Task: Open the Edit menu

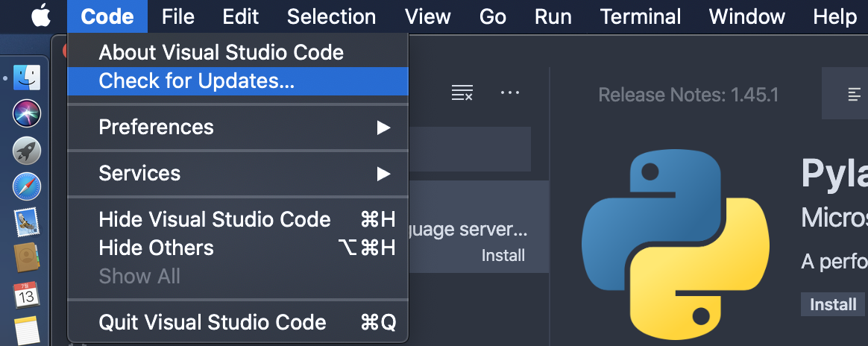Action: (x=240, y=16)
